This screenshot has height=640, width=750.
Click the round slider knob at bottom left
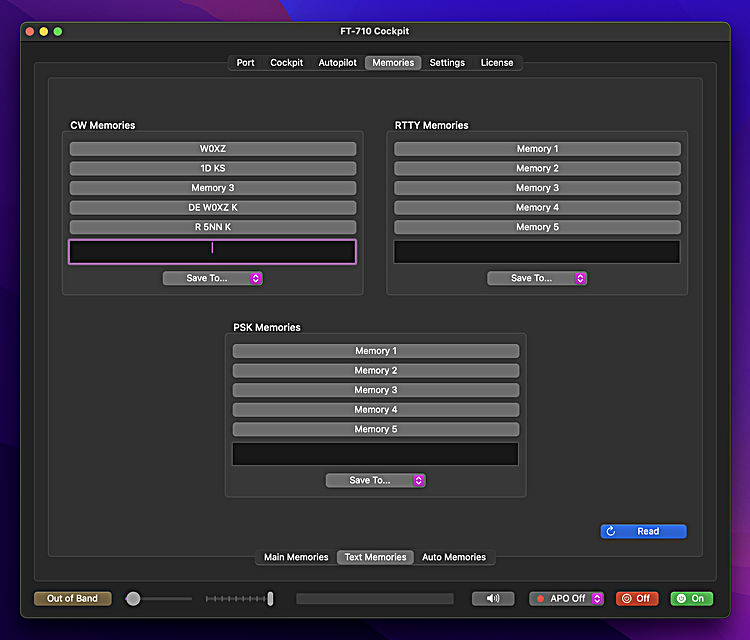[133, 598]
